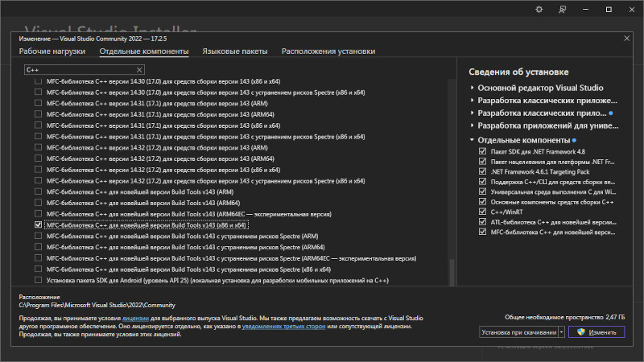
Task: Uncheck Пакет SDK для .NET Framework 4.8
Action: coord(482,151)
